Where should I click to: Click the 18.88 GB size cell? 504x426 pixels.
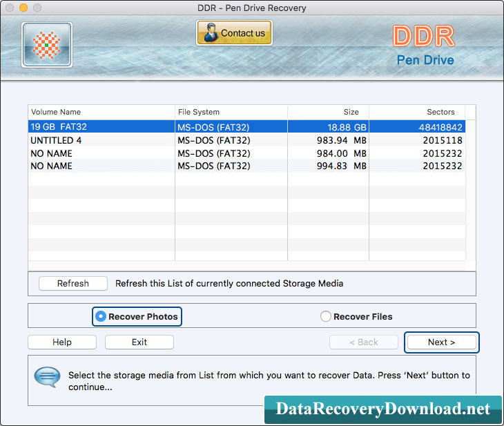(328, 127)
